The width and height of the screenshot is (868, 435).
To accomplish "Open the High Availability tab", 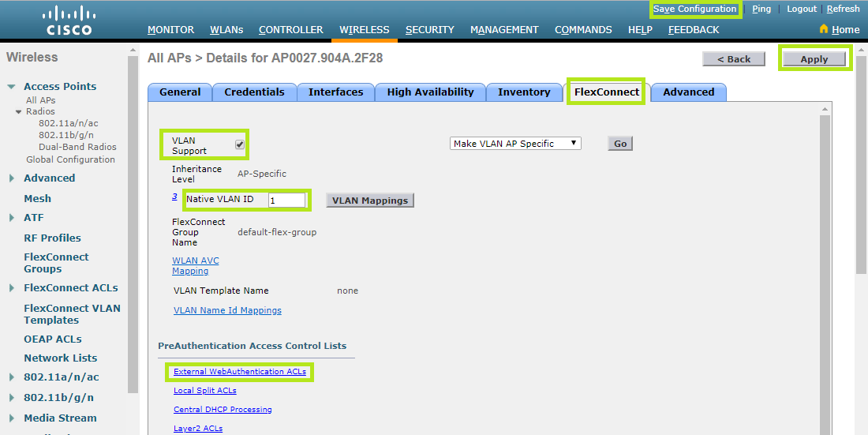I will (x=430, y=92).
